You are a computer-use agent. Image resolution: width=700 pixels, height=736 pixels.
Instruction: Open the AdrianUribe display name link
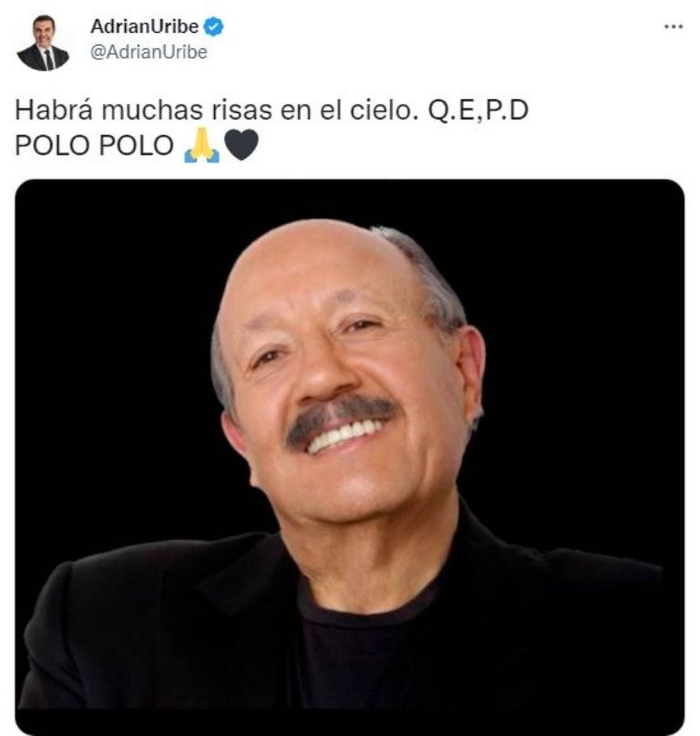pyautogui.click(x=144, y=26)
